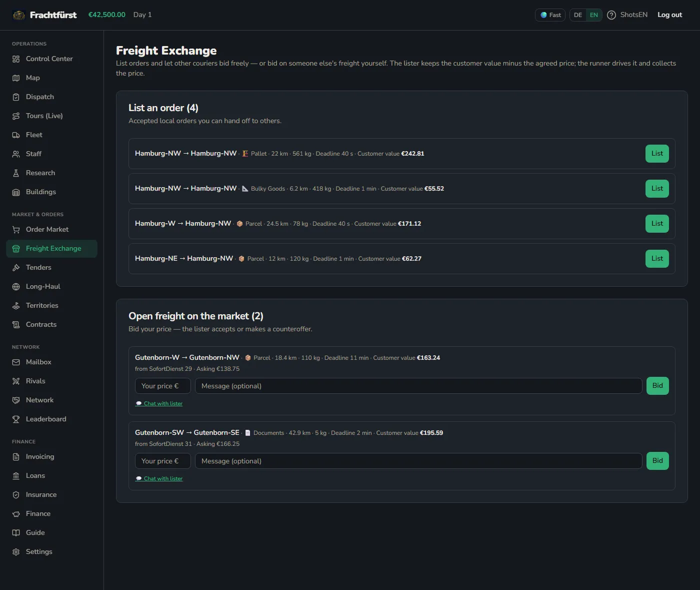Open the Order Market label

pos(47,230)
